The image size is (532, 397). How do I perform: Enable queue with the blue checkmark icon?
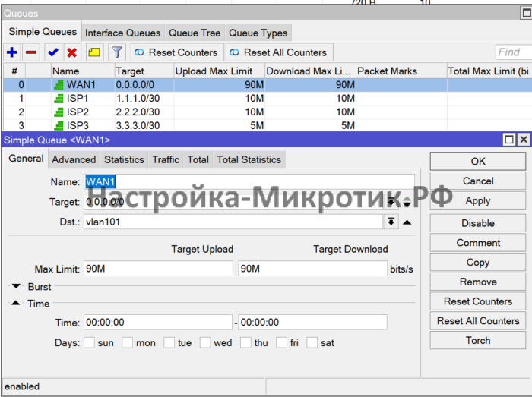(x=53, y=52)
